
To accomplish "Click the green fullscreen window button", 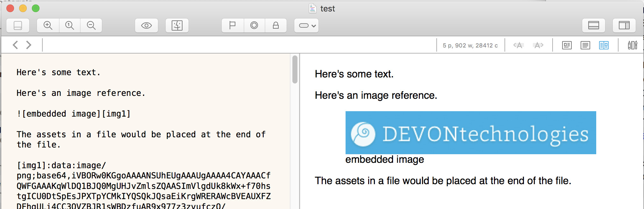I will click(36, 8).
